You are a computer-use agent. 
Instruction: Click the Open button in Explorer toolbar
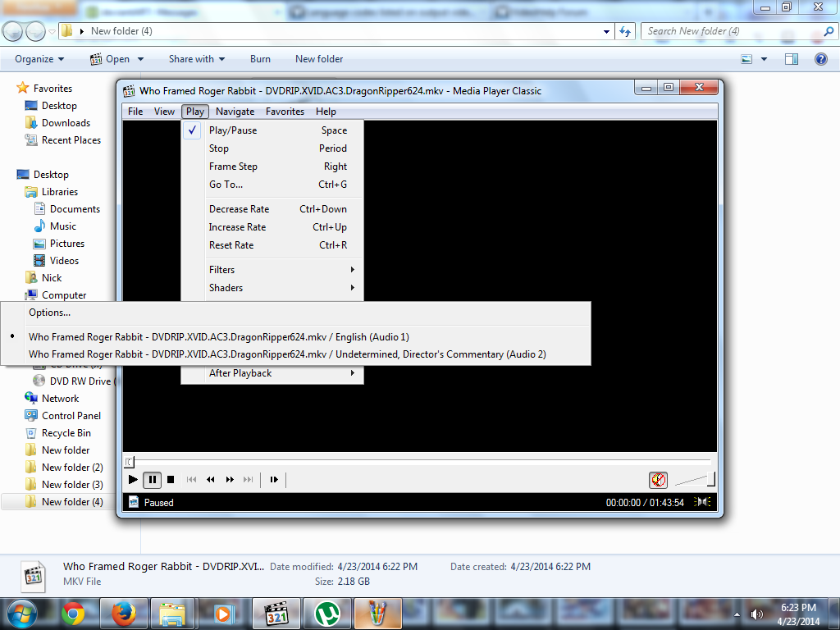(110, 59)
